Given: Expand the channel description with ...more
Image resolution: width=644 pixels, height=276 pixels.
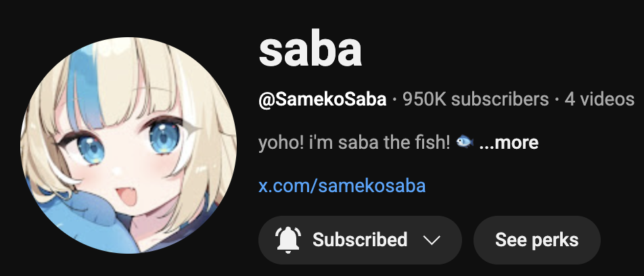Looking at the screenshot, I should pos(509,143).
